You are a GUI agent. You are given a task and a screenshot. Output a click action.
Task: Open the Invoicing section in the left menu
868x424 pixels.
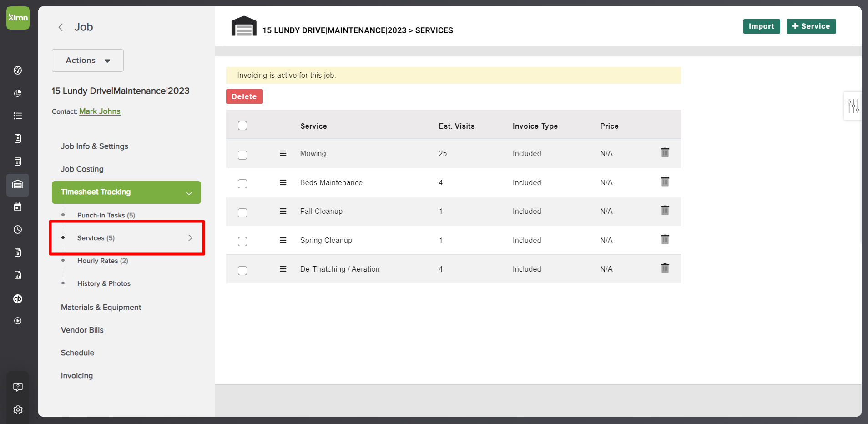76,375
